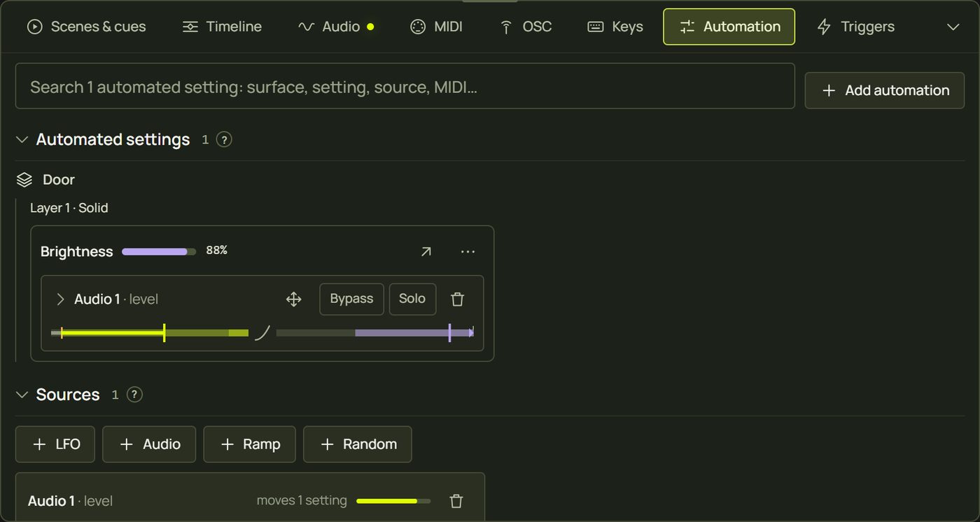Open the Triggers tab
The width and height of the screenshot is (980, 522).
pyautogui.click(x=856, y=27)
